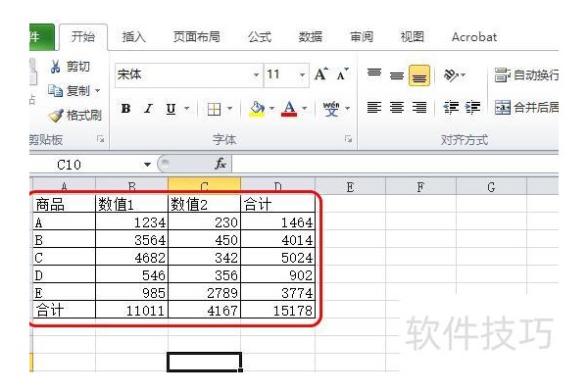Select cell containing 数值2
The width and height of the screenshot is (588, 392).
click(x=204, y=204)
